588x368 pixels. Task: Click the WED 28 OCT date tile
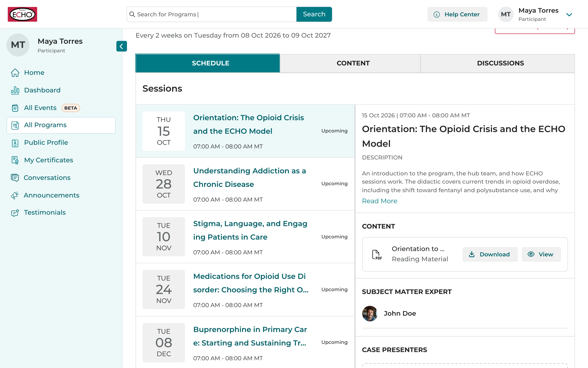click(164, 184)
